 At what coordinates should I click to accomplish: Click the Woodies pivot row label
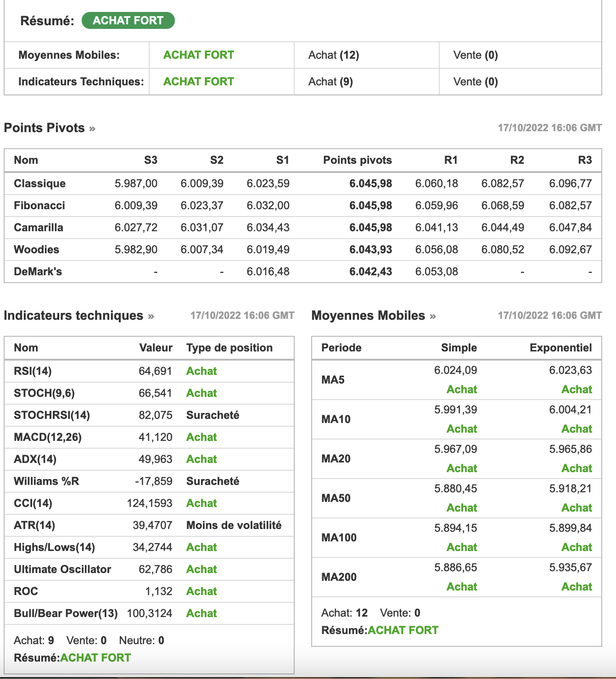(x=37, y=250)
